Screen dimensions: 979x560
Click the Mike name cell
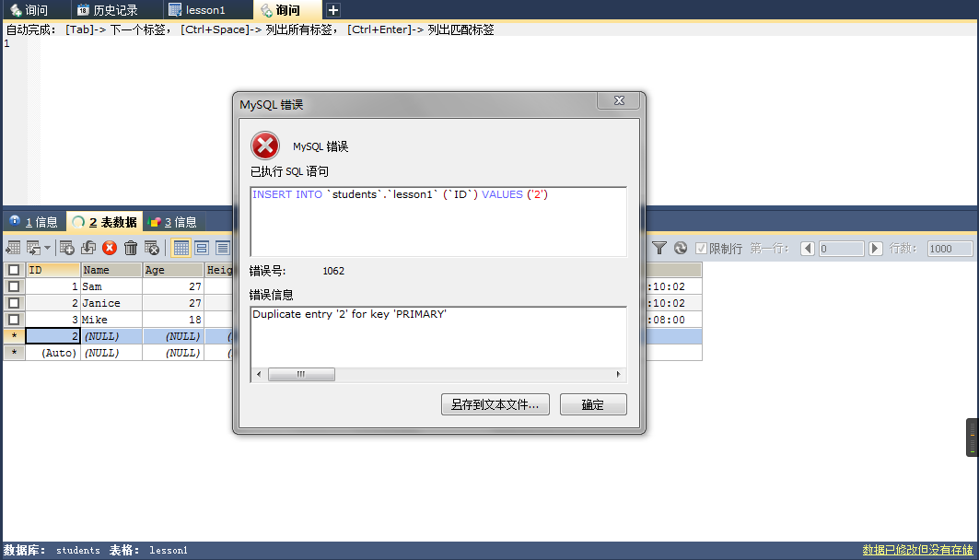pyautogui.click(x=111, y=320)
